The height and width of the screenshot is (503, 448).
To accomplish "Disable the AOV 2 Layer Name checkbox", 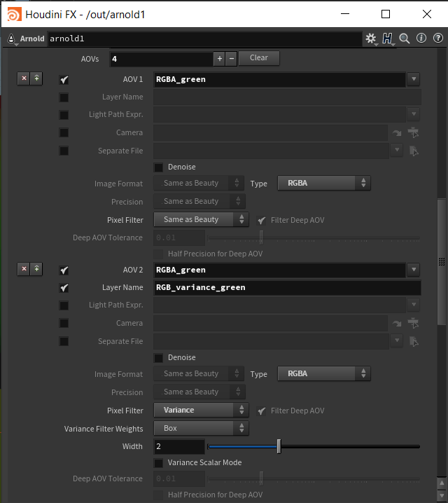I will (x=64, y=288).
